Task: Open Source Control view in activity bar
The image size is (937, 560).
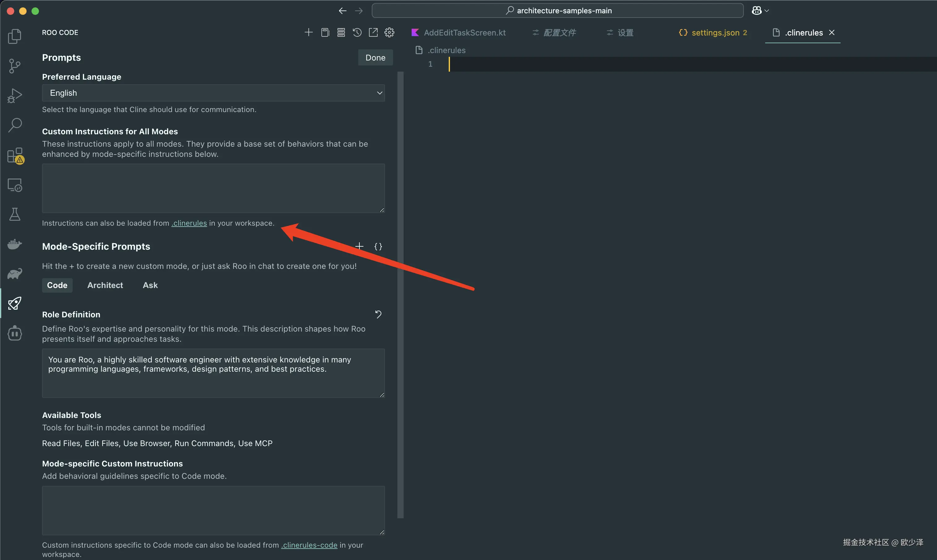Action: (15, 66)
